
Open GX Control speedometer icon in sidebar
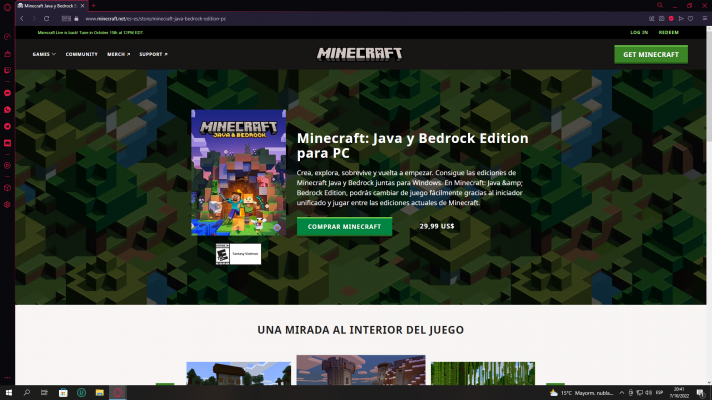click(x=7, y=37)
